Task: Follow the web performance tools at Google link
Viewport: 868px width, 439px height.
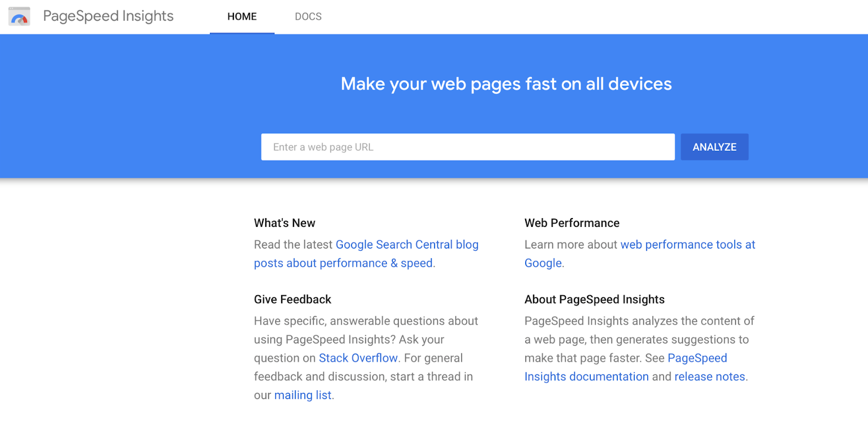Action: pos(687,245)
